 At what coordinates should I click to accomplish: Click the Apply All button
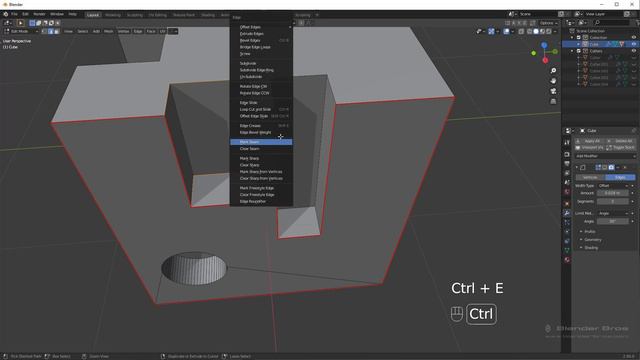589,141
